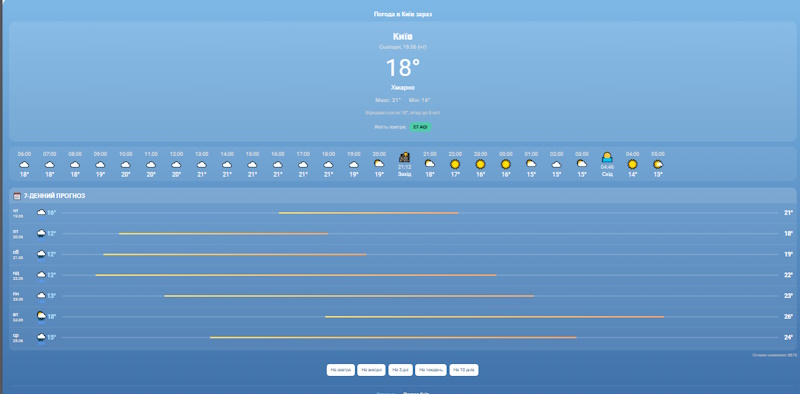Click the sun-and-rain icon for вт 24.06
The width and height of the screenshot is (800, 394).
pyautogui.click(x=41, y=316)
